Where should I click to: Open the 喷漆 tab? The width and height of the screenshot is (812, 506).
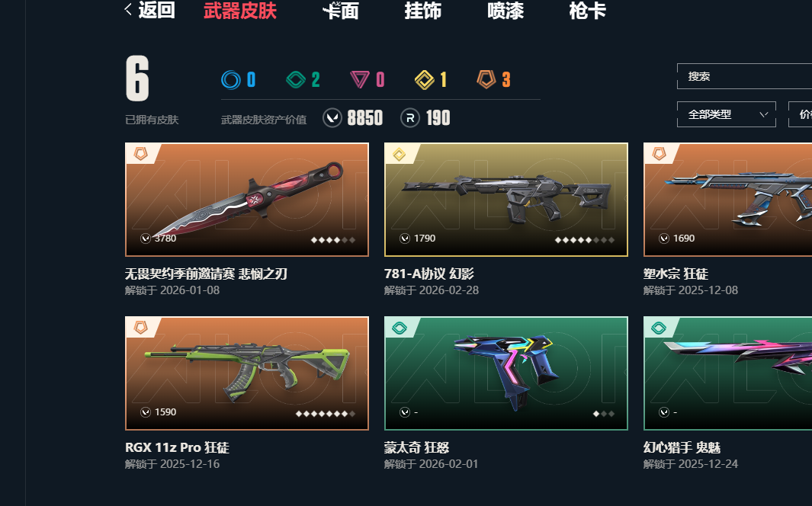click(x=505, y=11)
